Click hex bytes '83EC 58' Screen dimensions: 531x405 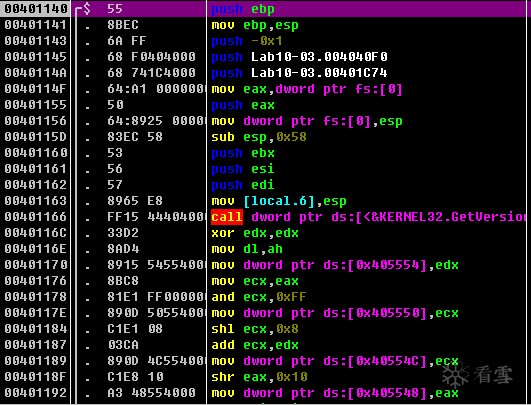tap(135, 137)
